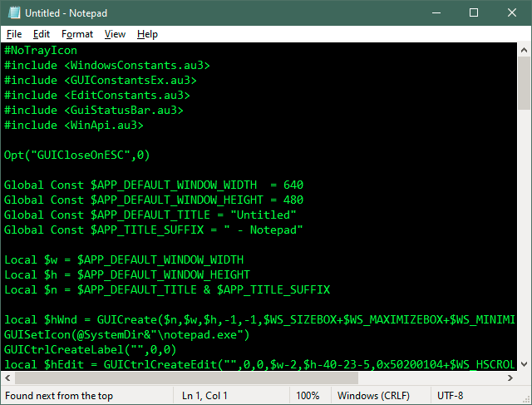Click the 'Ln 1, Col 1' status entry
Screen dimensions: 532x405
click(204, 396)
